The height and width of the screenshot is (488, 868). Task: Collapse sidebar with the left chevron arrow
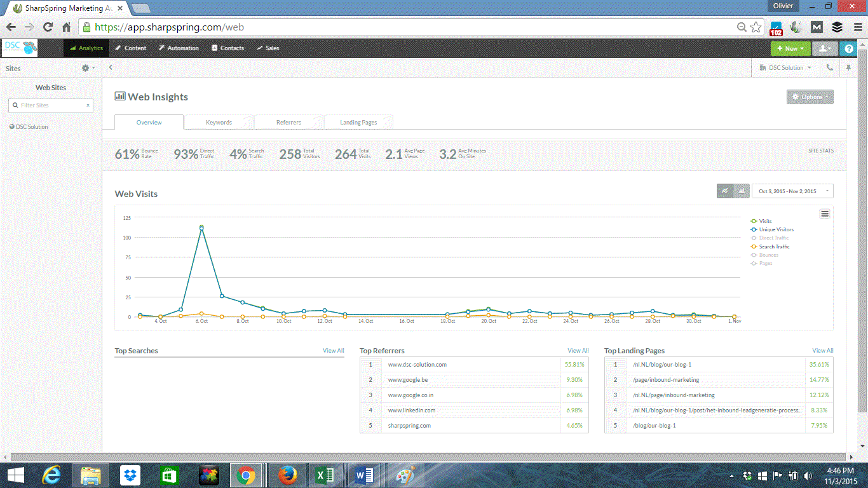[111, 67]
